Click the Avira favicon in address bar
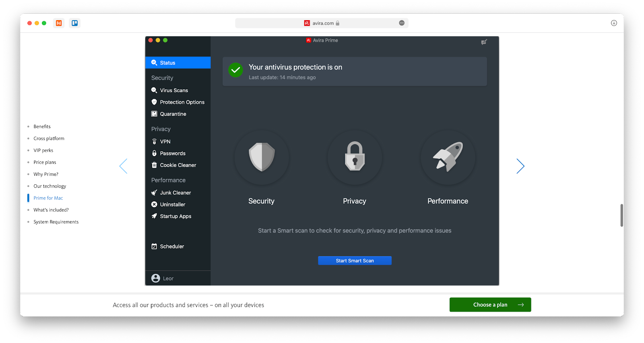The width and height of the screenshot is (644, 343). [x=307, y=23]
